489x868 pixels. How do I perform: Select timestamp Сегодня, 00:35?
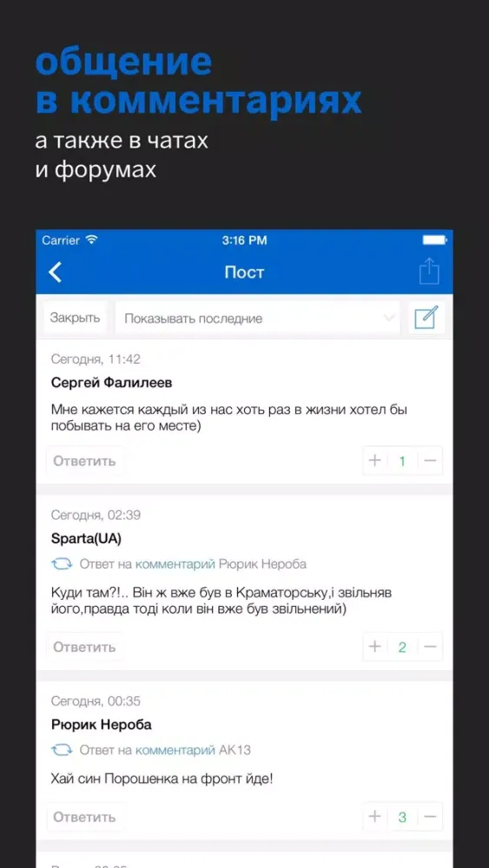point(96,701)
